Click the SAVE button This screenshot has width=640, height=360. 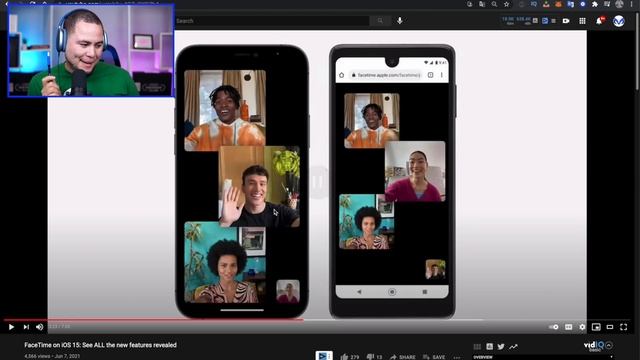(434, 357)
